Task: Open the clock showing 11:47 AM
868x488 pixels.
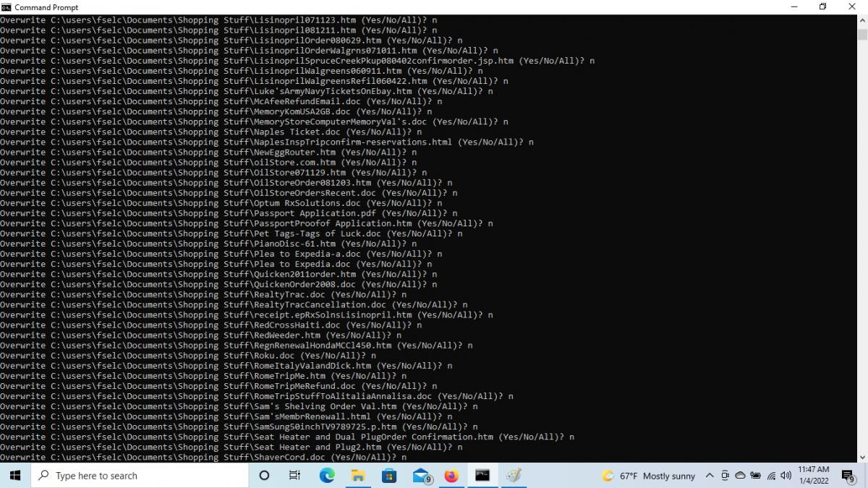Action: coord(814,475)
